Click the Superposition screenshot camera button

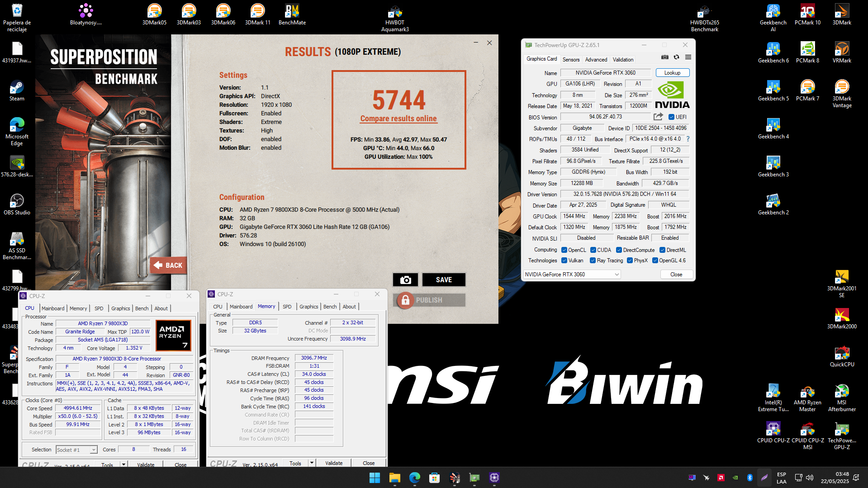(405, 280)
